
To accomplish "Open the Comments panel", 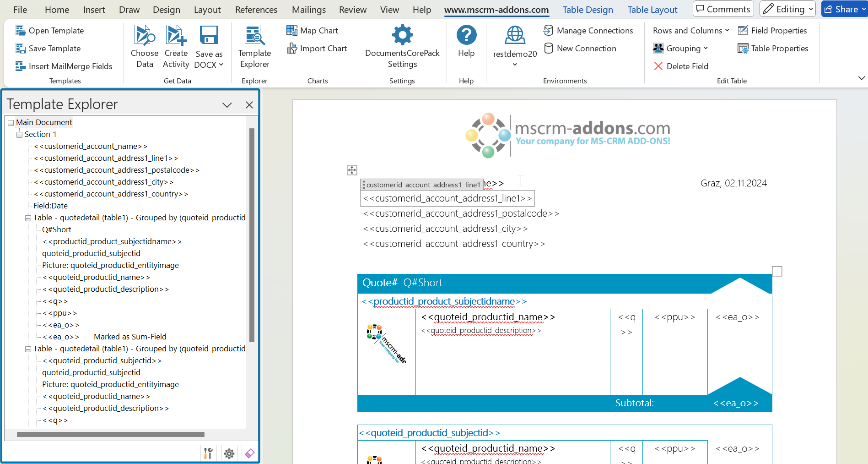I will (x=723, y=9).
